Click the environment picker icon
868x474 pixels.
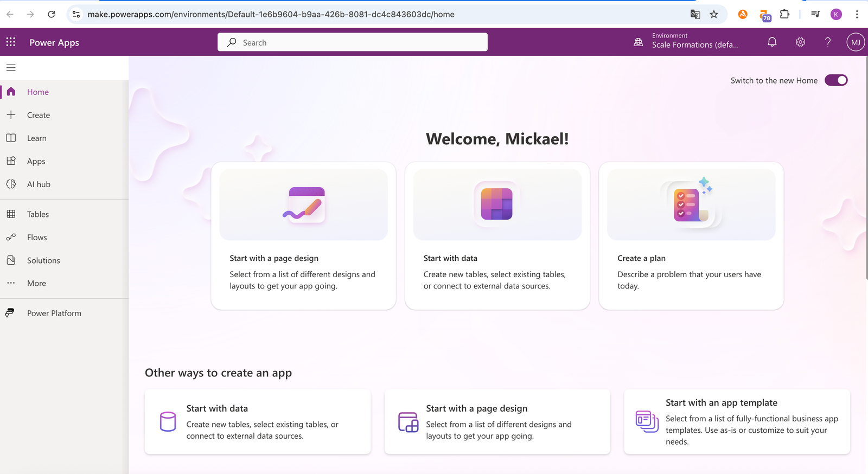pyautogui.click(x=638, y=42)
